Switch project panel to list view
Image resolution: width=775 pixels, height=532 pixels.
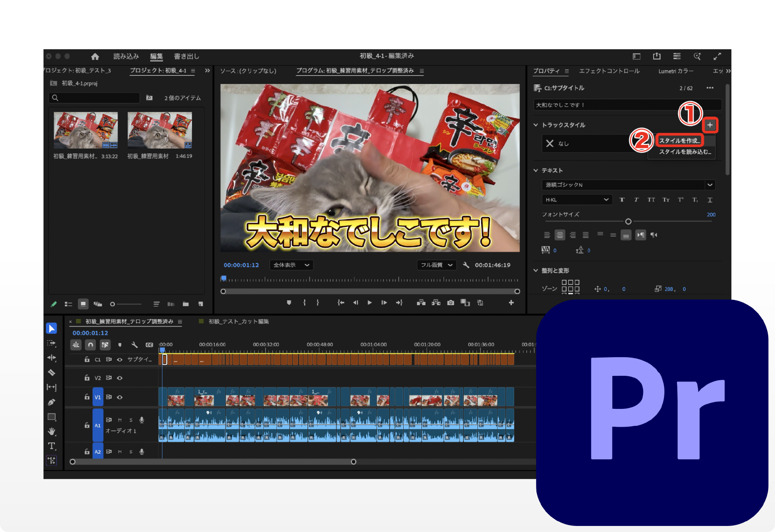coord(69,304)
